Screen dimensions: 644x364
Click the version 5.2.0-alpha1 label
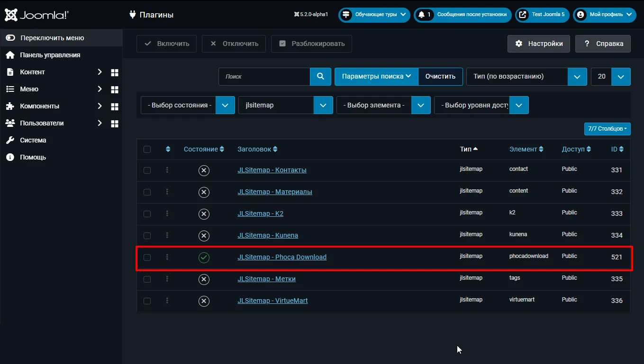(x=311, y=15)
